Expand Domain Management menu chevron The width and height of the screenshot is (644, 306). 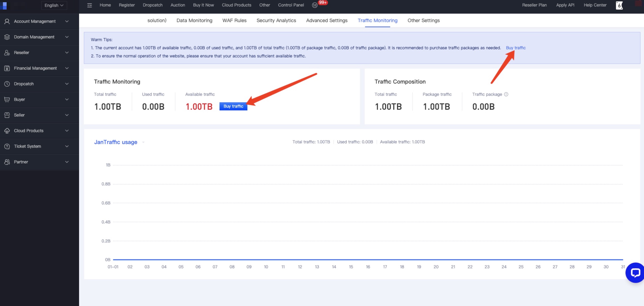tap(67, 37)
